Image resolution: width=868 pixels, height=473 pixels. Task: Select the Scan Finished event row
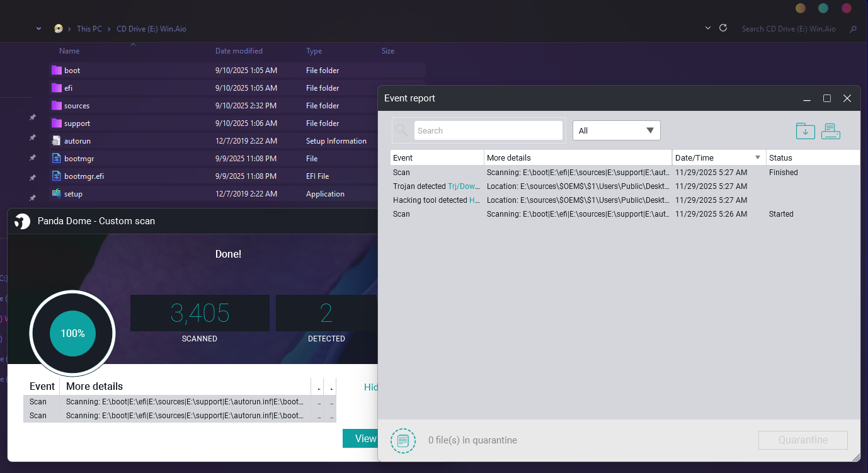[x=625, y=173]
